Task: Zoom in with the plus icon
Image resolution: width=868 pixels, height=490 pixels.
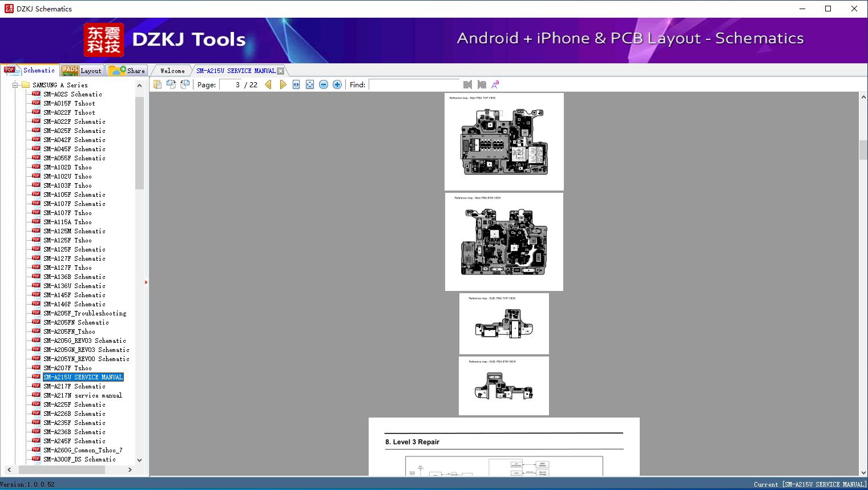Action: pos(337,84)
